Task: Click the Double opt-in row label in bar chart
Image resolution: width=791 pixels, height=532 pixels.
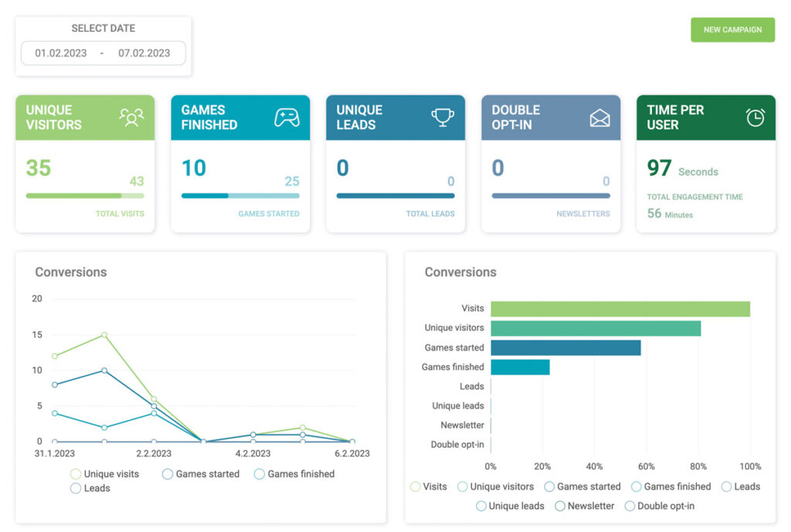Action: click(457, 444)
